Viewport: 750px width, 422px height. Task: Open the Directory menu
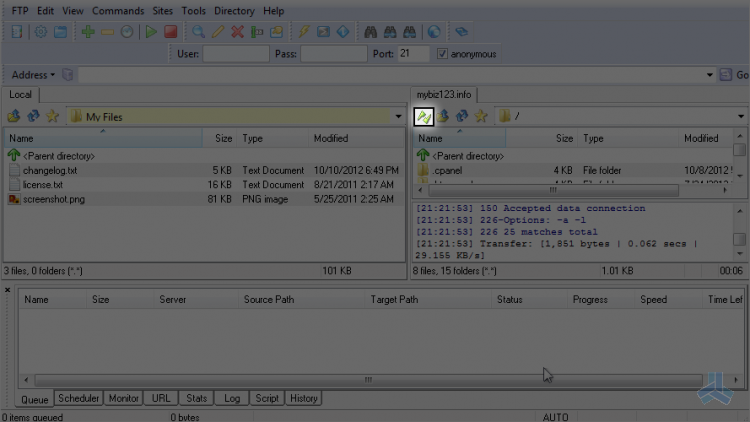tap(234, 11)
